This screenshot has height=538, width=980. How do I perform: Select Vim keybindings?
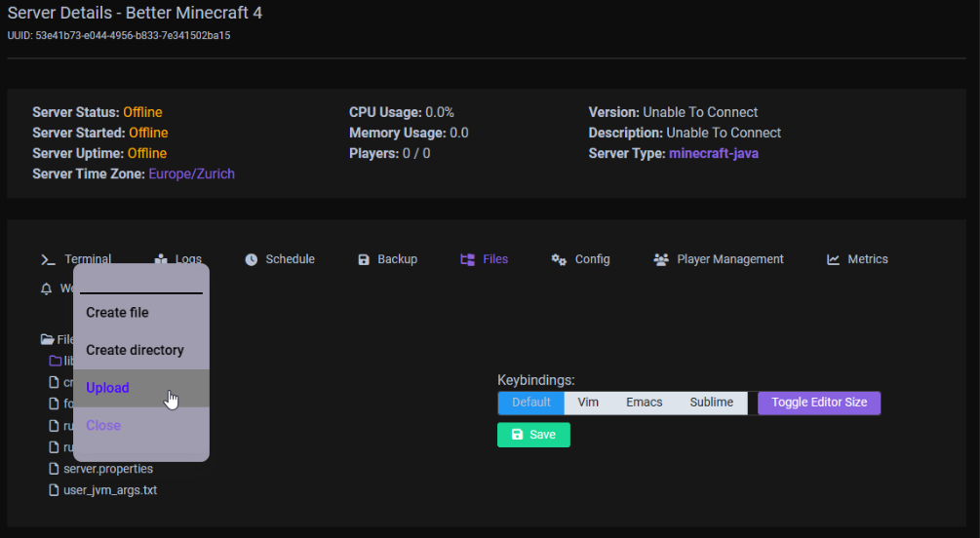point(588,403)
